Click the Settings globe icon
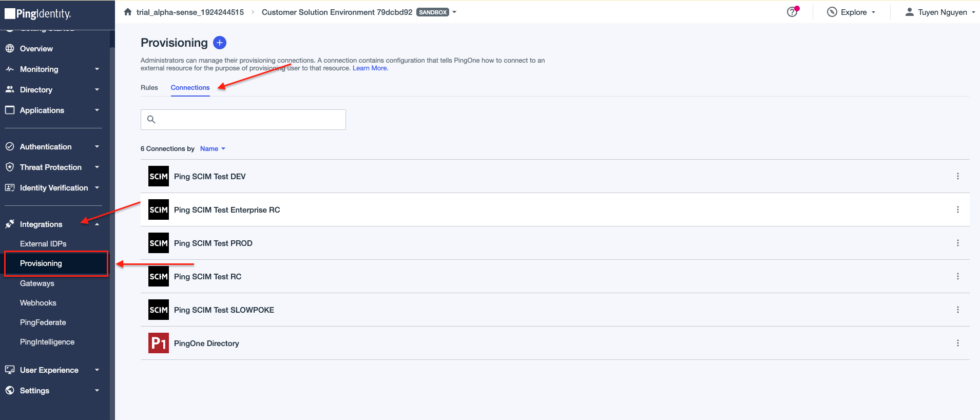Screen dimensions: 980x420 10,390
